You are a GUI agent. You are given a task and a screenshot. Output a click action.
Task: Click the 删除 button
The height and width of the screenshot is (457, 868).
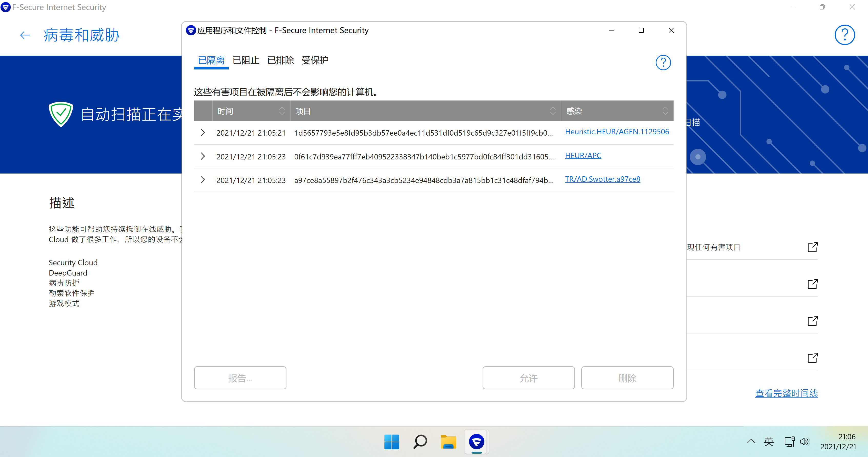(x=627, y=378)
